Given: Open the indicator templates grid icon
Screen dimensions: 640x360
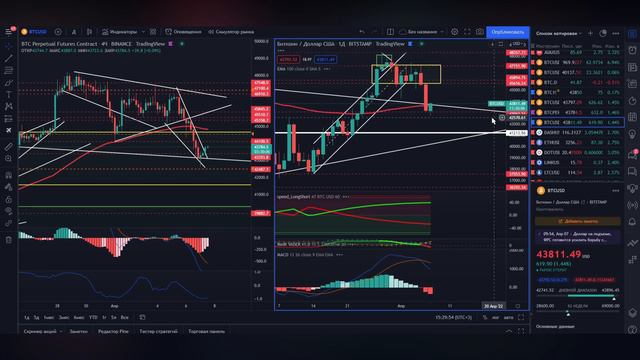Looking at the screenshot, I should [x=153, y=32].
